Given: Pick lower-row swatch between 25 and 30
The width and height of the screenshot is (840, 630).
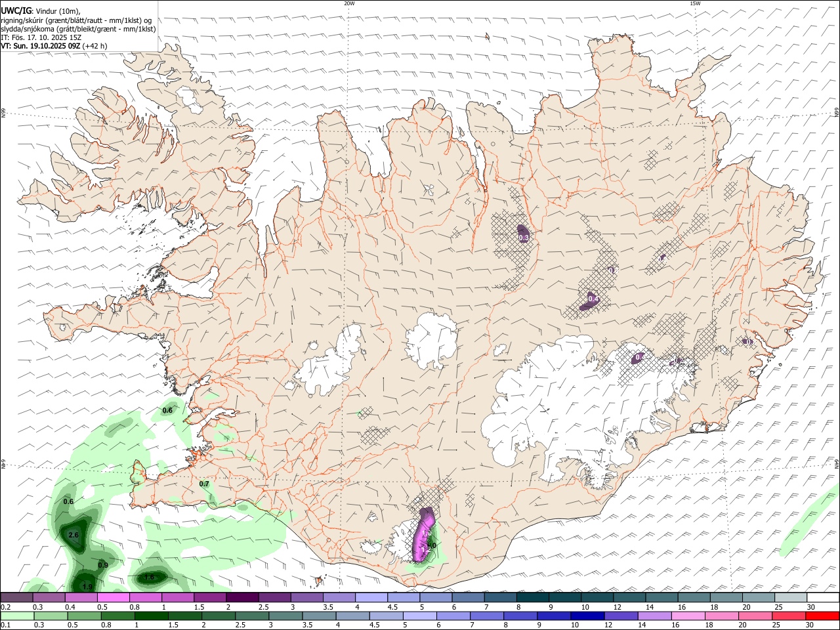Looking at the screenshot, I should click(x=788, y=616).
